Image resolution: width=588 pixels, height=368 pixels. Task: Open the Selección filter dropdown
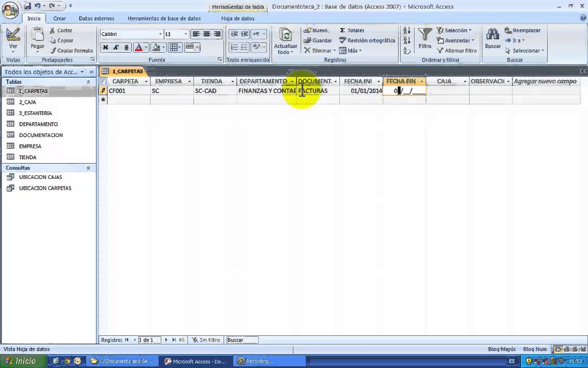click(454, 30)
